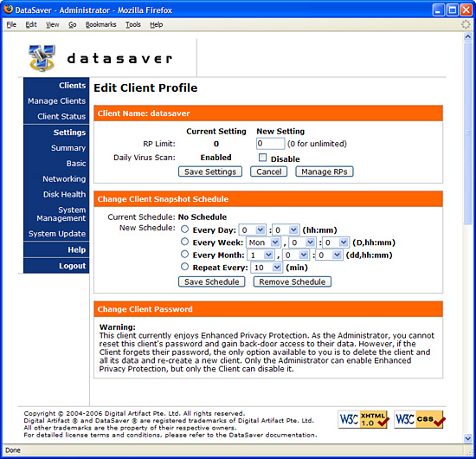This screenshot has height=459, width=476.
Task: Click the datasaver logo icon
Action: (42, 58)
